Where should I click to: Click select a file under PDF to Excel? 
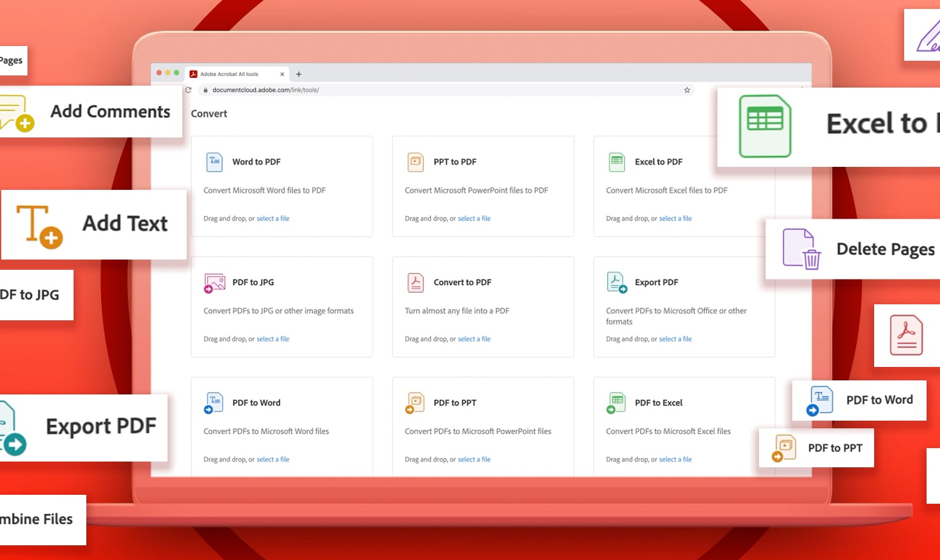click(675, 459)
